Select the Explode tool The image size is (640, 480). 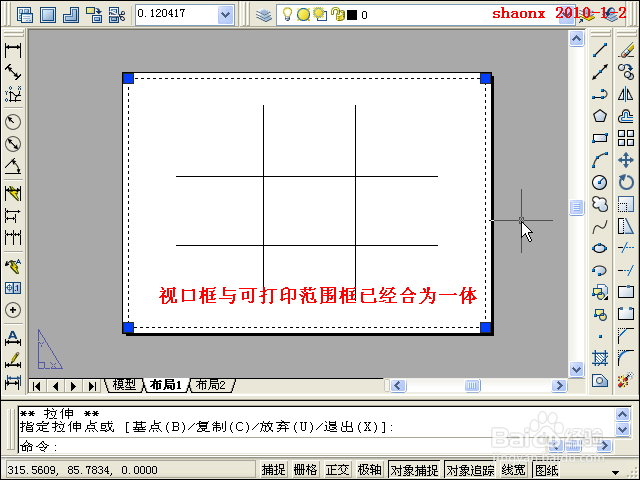pos(626,380)
